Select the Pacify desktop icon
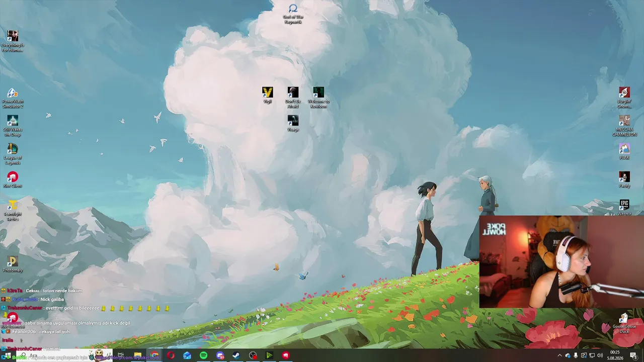This screenshot has width=644, height=362. (624, 180)
